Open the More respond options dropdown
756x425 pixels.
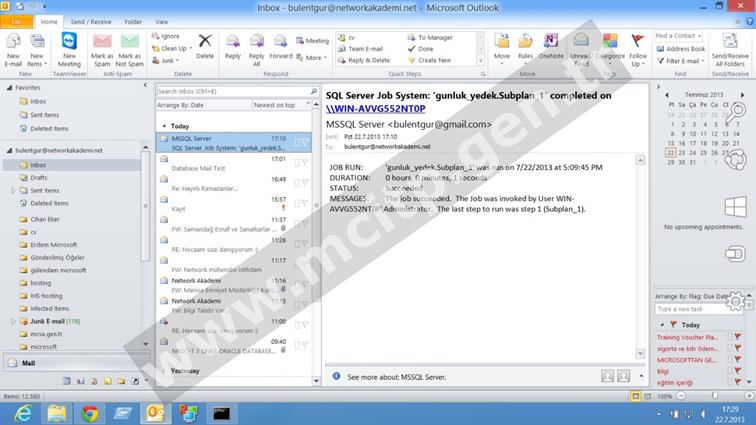(x=311, y=57)
